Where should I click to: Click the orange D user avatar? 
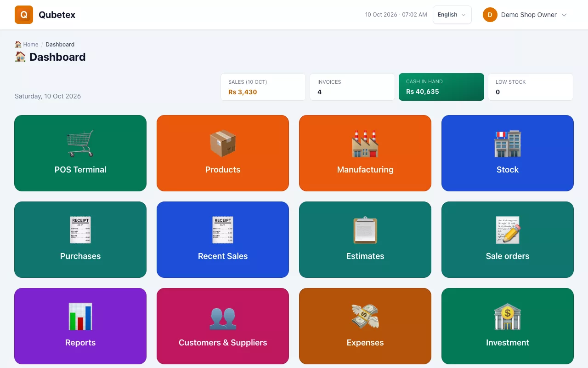490,15
